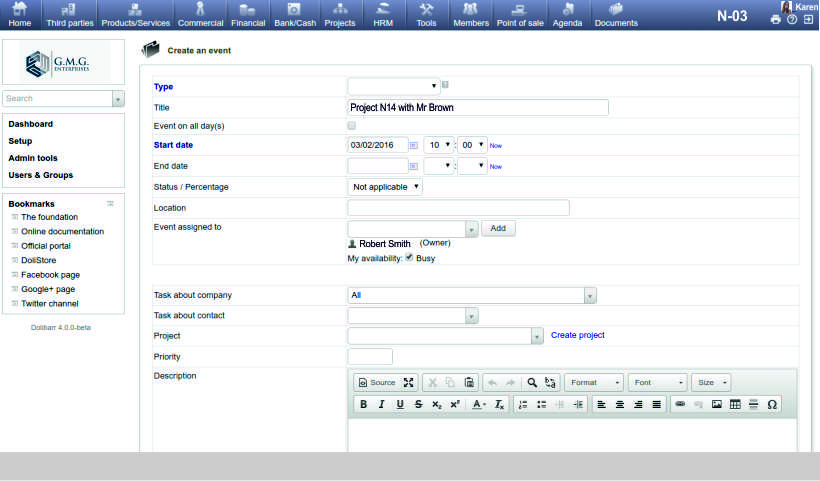Click the print icon in header
Viewport: 820px width, 481px height.
(x=775, y=20)
